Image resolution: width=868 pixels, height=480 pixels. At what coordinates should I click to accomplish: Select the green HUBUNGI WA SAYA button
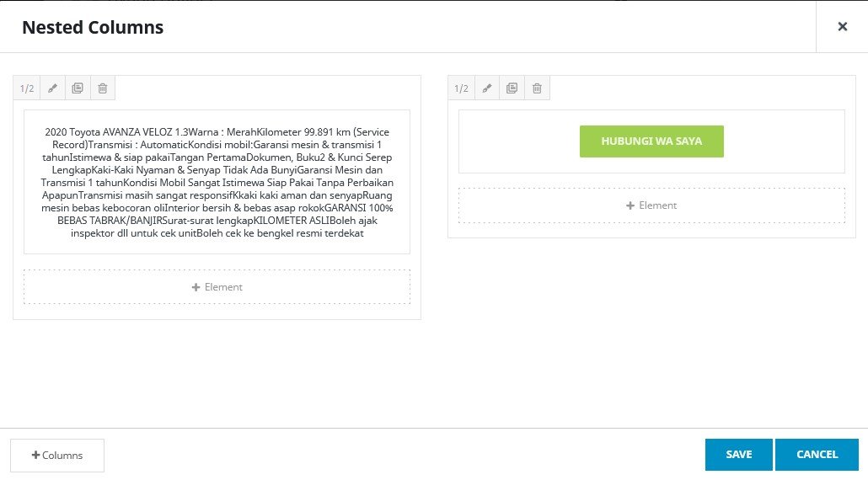point(651,141)
